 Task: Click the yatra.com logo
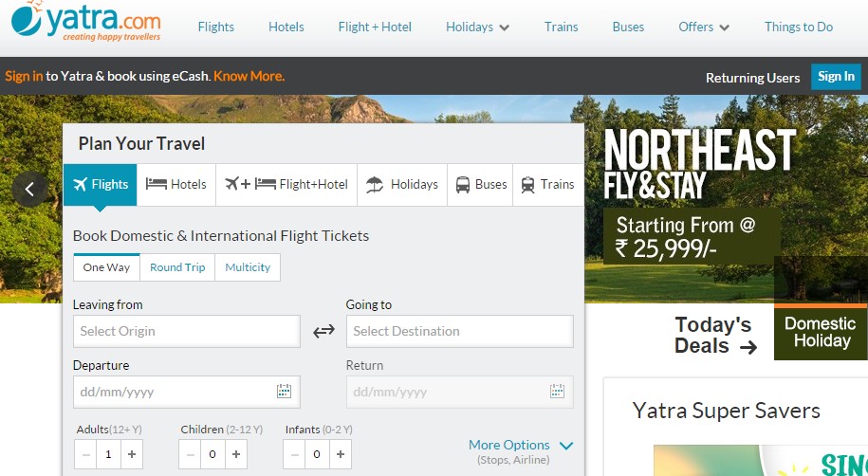pyautogui.click(x=85, y=22)
